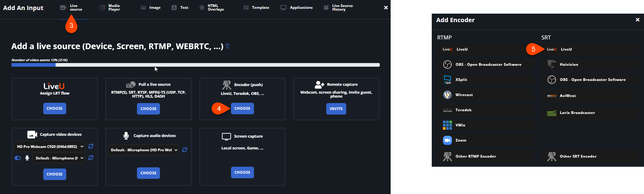The height and width of the screenshot is (194, 644).
Task: Open video card microphone dropdown
Action: pyautogui.click(x=59, y=158)
